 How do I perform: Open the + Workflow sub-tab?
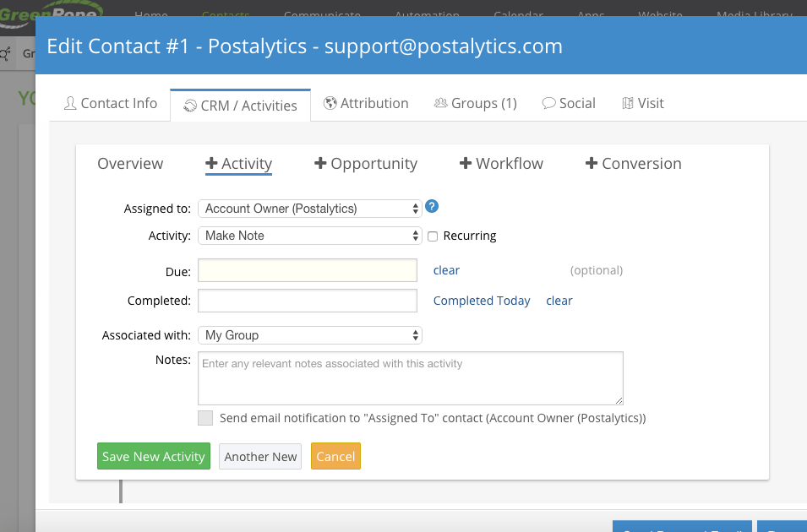click(x=501, y=164)
